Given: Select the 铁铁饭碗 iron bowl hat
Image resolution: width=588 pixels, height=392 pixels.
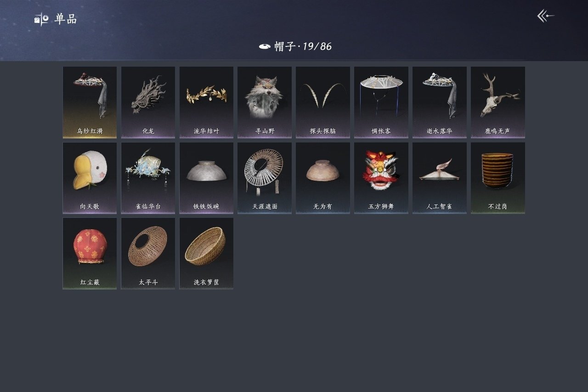Looking at the screenshot, I should (206, 178).
